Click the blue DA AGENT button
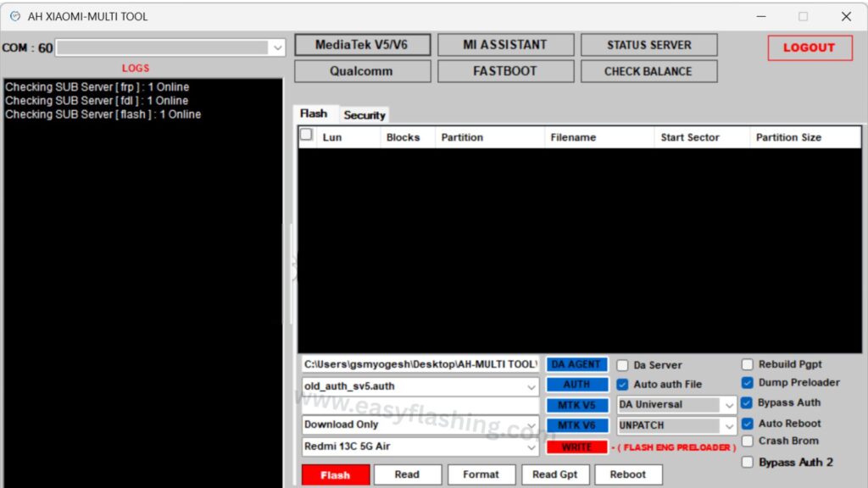 (576, 364)
